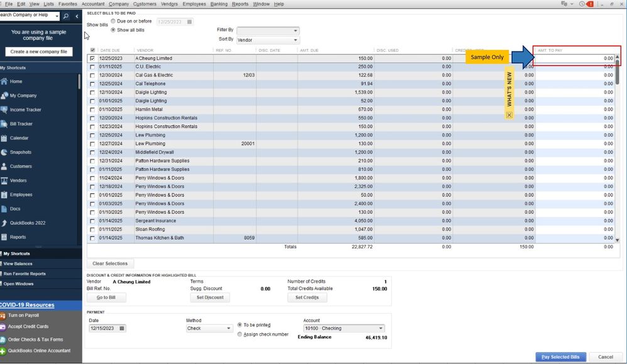Click the Sergeant Insurance vendor row
This screenshot has height=364, width=627.
pyautogui.click(x=352, y=221)
